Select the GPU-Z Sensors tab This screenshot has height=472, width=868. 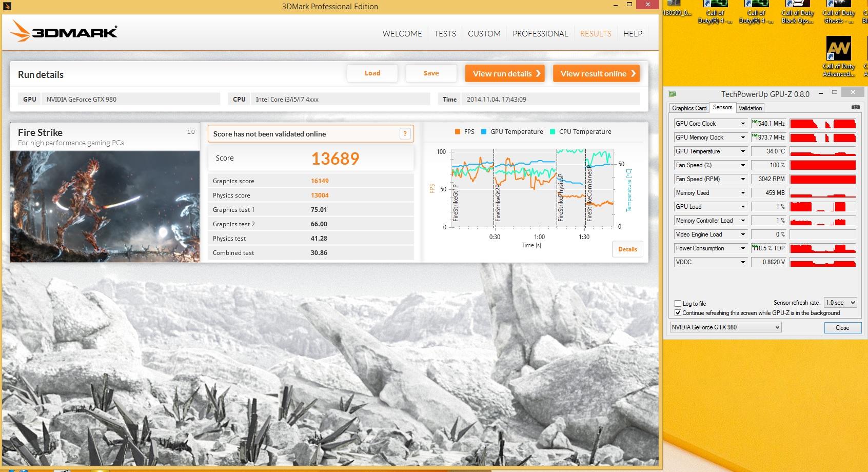722,107
